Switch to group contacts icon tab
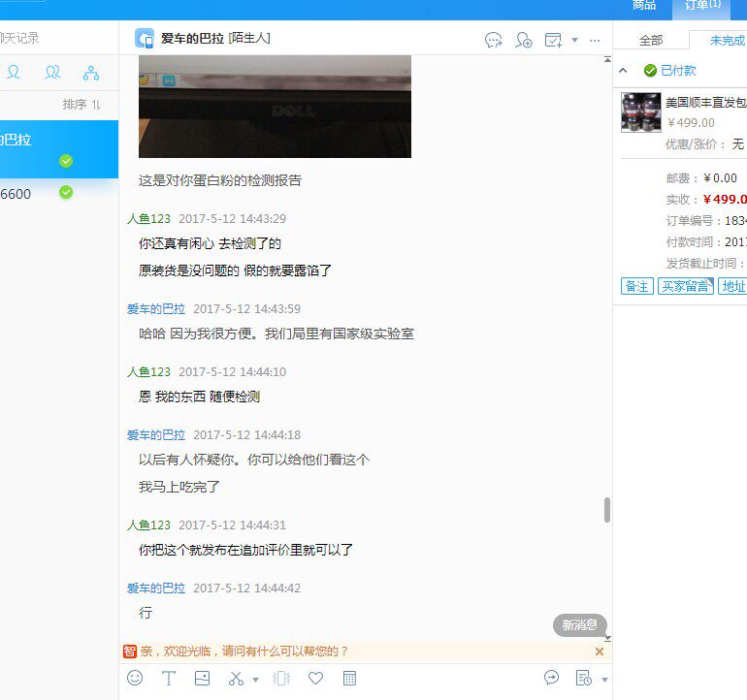Image resolution: width=747 pixels, height=700 pixels. (x=52, y=73)
